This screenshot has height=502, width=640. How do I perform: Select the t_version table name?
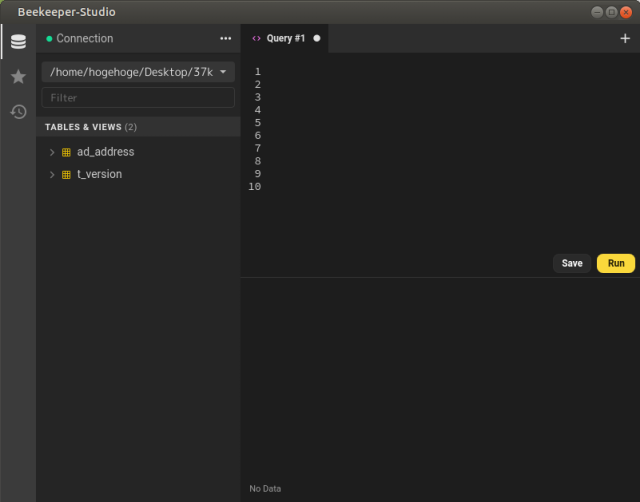pyautogui.click(x=99, y=174)
